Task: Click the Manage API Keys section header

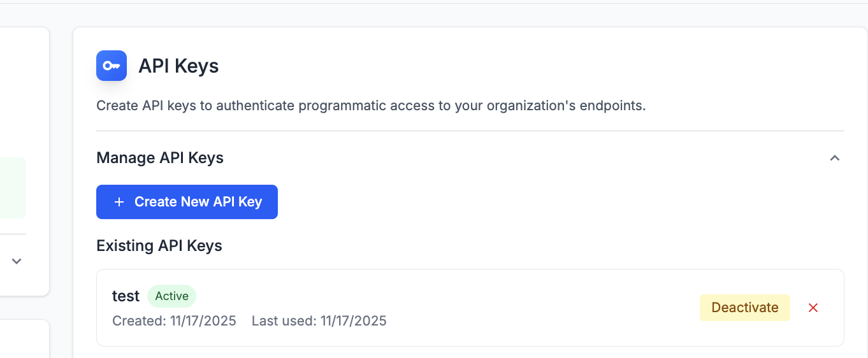Action: coord(160,158)
